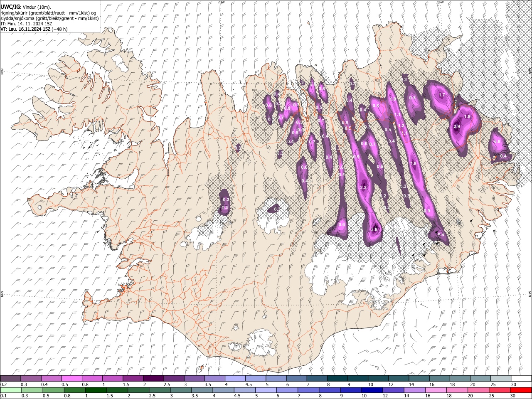Click the red 25–30 swatch, lower legend row
The height and width of the screenshot is (399, 532).
pyautogui.click(x=521, y=390)
